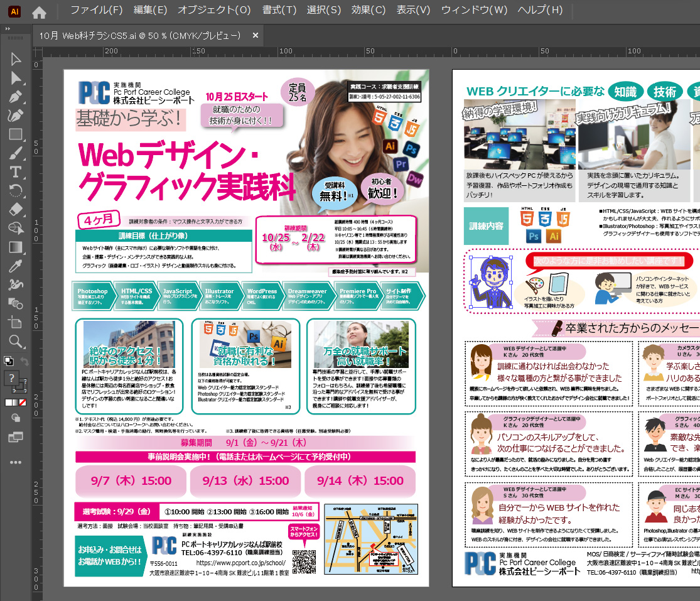Reset to default fill and stroke
The image size is (700, 601).
coord(8,360)
